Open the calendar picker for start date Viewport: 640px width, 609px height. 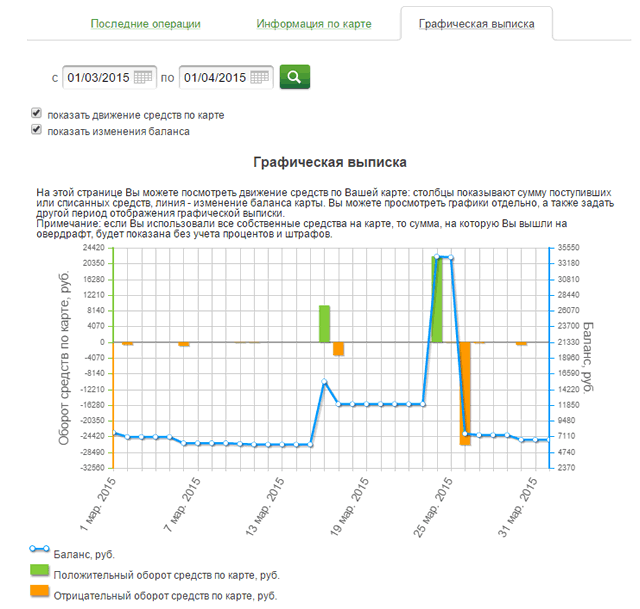click(143, 77)
